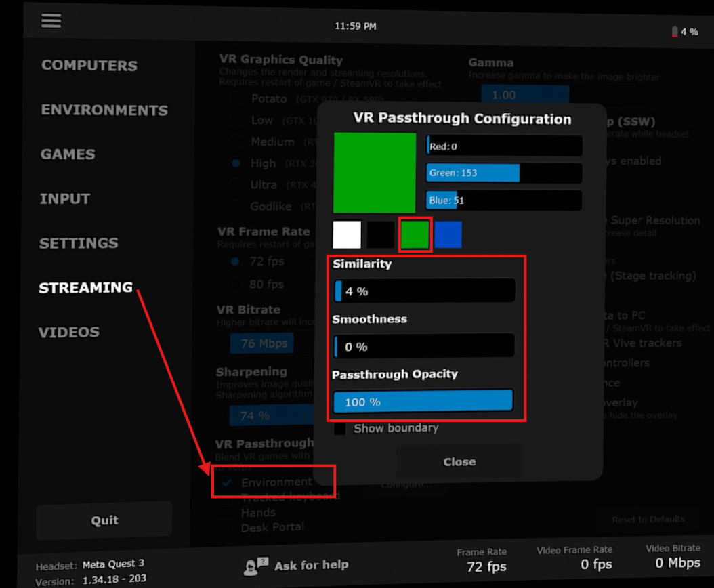This screenshot has height=588, width=714.
Task: Open the VIDEOS section
Action: pos(69,332)
